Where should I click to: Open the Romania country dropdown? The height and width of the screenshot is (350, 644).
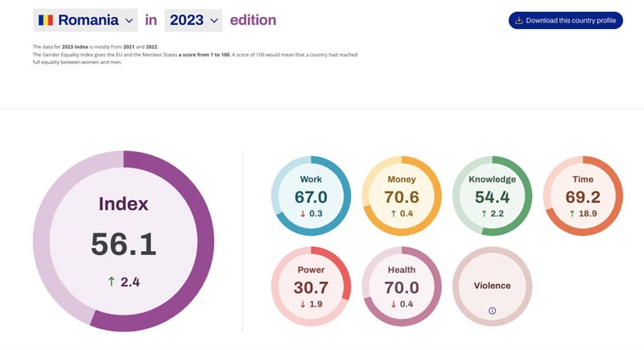pos(86,20)
